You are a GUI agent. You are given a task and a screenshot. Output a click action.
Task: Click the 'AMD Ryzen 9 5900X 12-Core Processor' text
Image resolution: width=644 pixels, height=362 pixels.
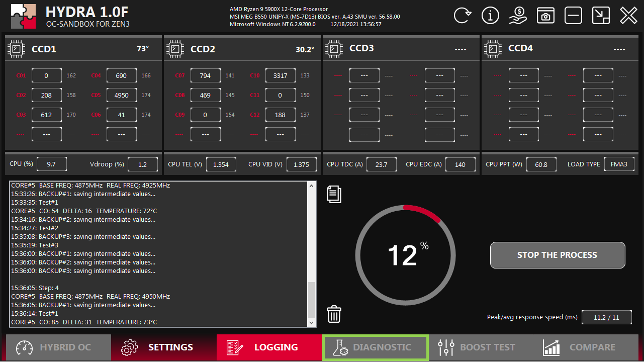click(x=279, y=9)
